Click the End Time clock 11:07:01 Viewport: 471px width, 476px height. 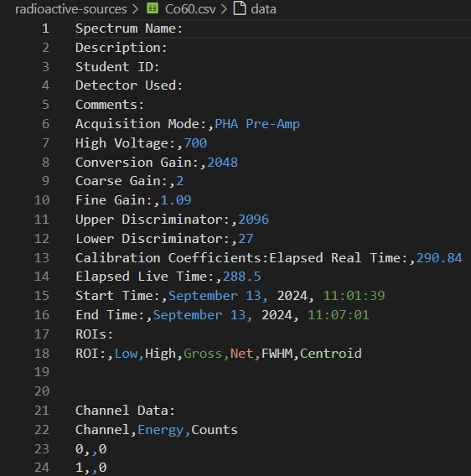coord(339,315)
